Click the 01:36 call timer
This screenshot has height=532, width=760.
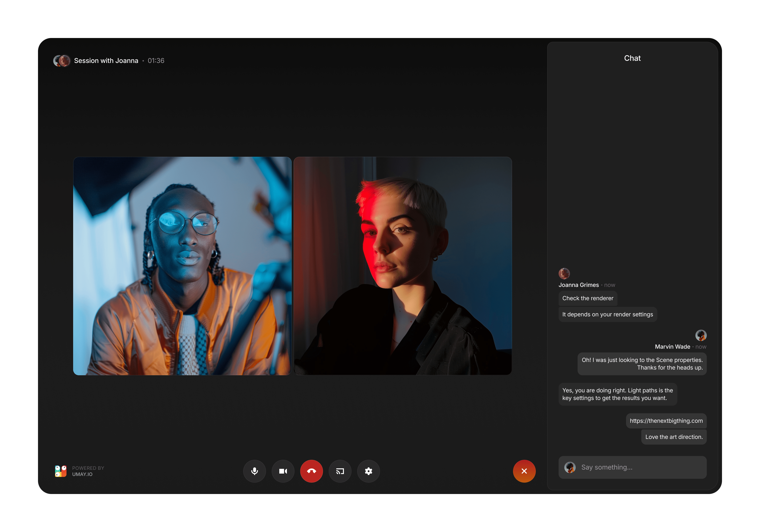[x=156, y=61]
